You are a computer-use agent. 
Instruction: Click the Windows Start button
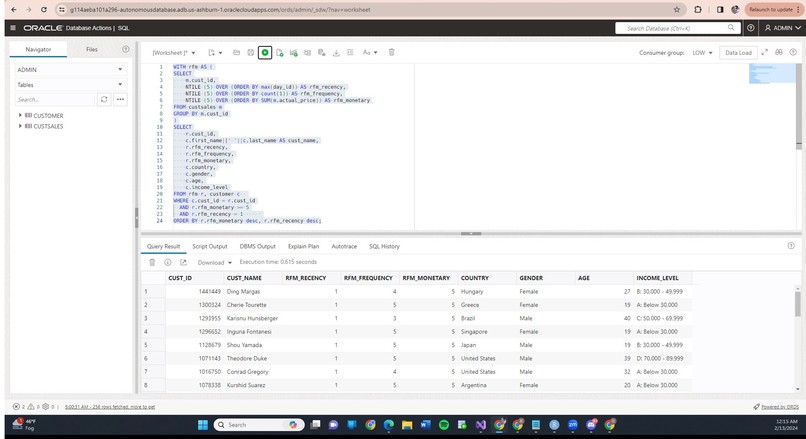pos(203,425)
